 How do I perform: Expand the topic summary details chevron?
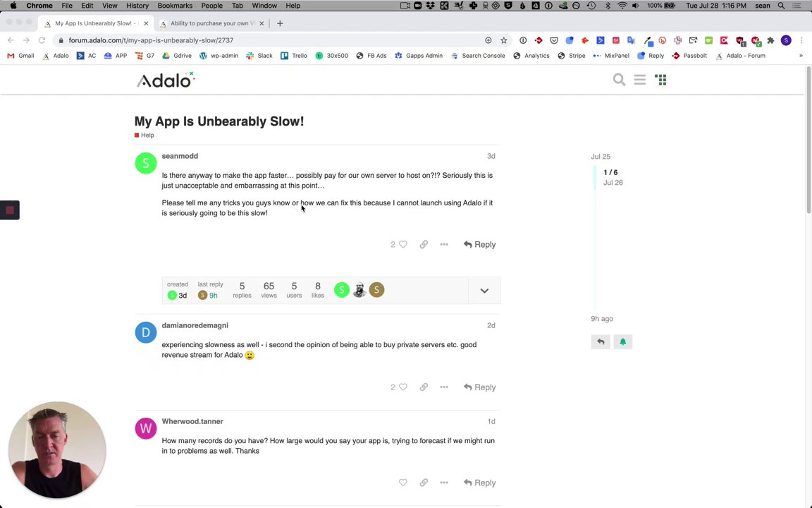[x=484, y=291]
